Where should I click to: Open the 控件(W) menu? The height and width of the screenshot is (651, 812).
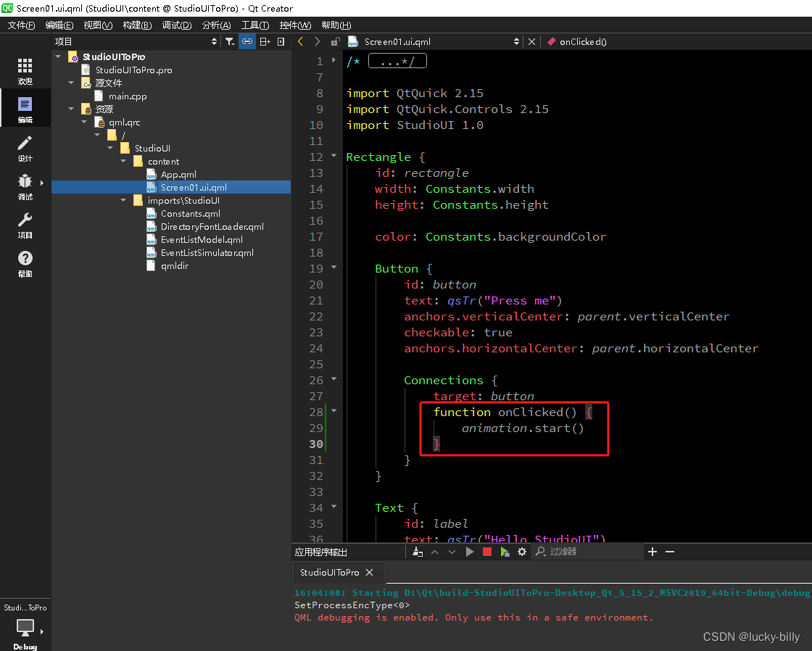pyautogui.click(x=295, y=25)
